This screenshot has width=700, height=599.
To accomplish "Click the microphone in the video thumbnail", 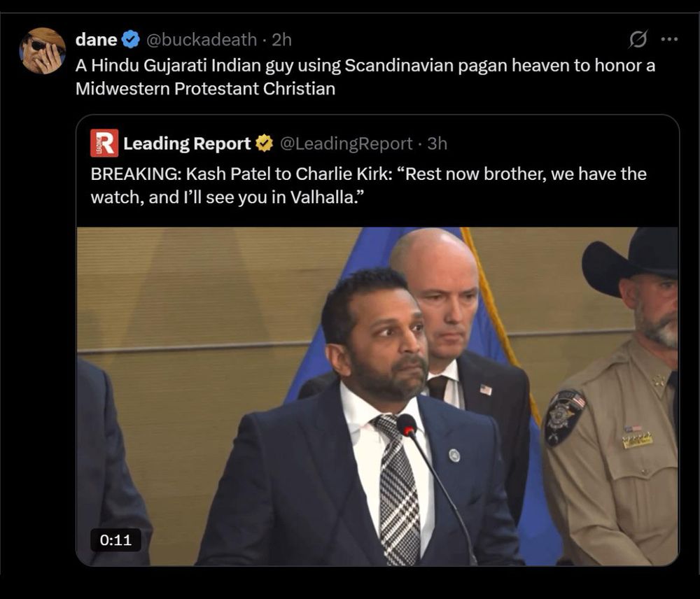I will tap(407, 425).
